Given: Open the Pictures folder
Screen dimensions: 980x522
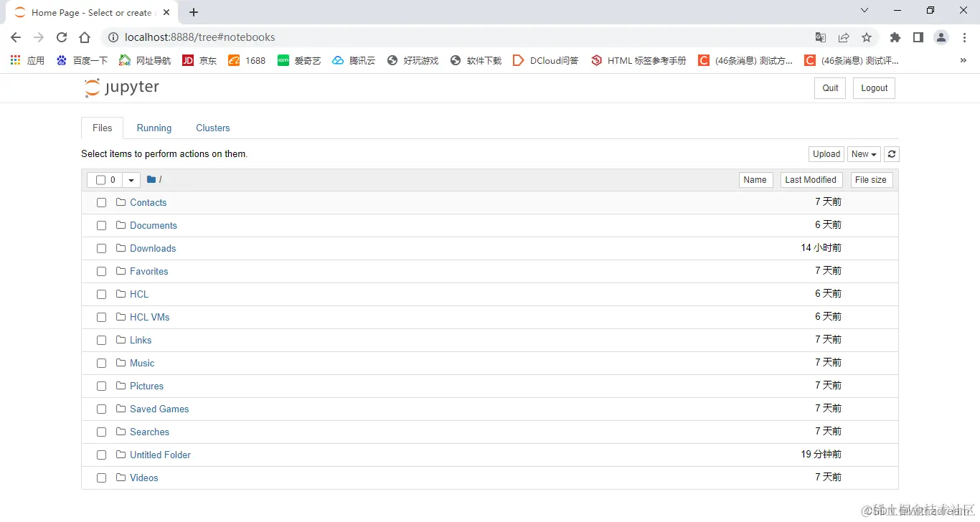Looking at the screenshot, I should point(146,386).
